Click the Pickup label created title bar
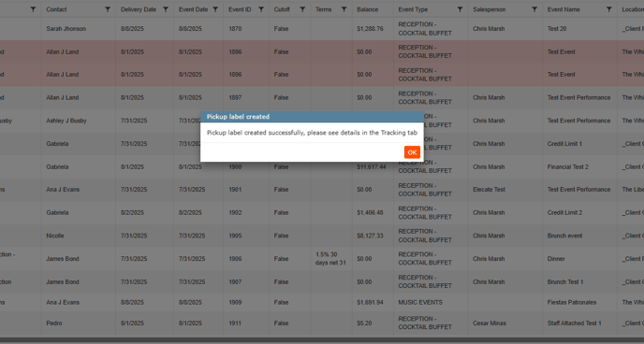 (x=312, y=117)
